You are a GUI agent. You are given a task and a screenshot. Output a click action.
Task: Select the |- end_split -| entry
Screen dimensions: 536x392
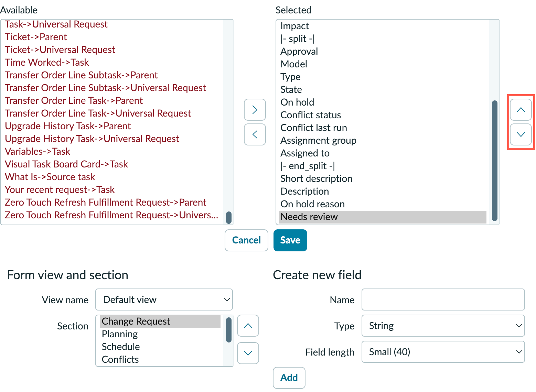(x=383, y=166)
